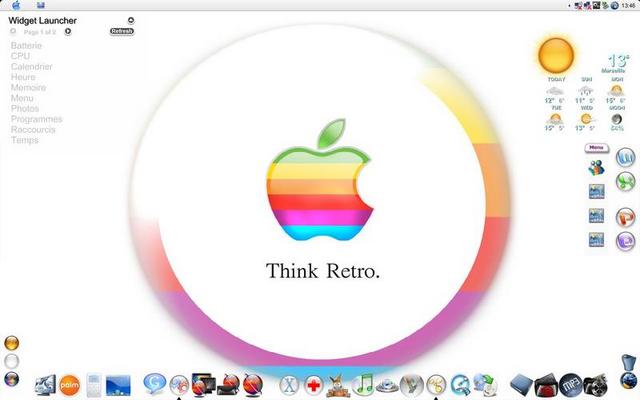Viewport: 640px width, 400px height.
Task: Open the computer monitor icon in dock
Action: pyautogui.click(x=45, y=385)
